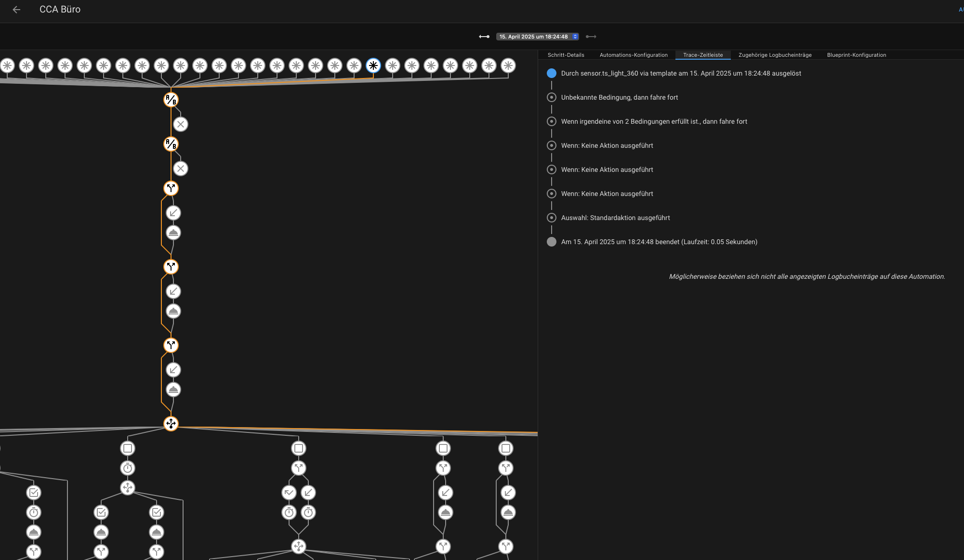
Task: Go back using the arrow beside CCA Büro
Action: (x=16, y=10)
